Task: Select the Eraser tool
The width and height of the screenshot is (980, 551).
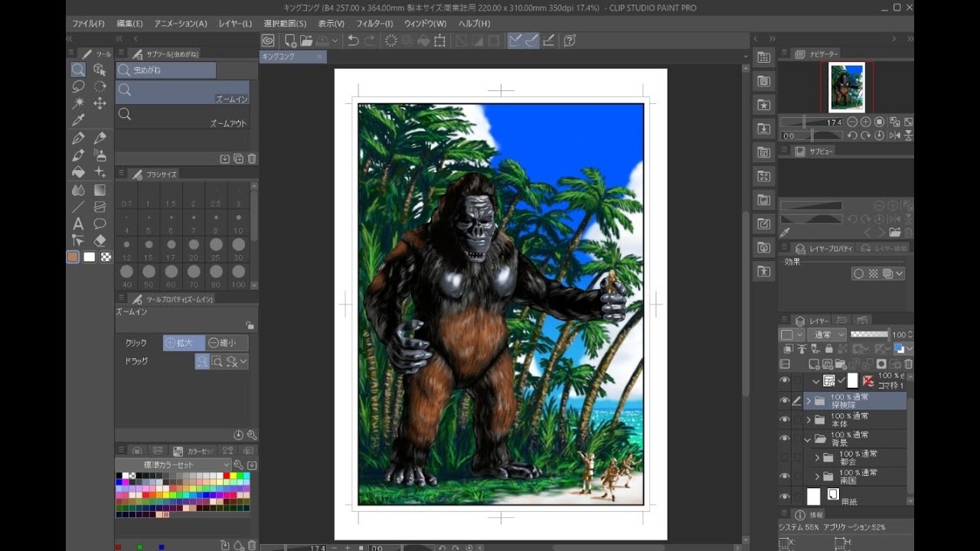Action: (100, 240)
